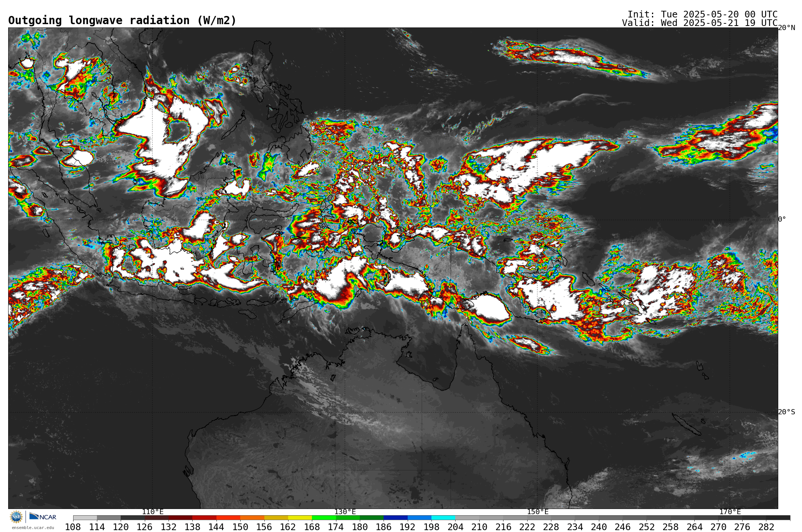Click the 130°E longitude label

pos(345,512)
